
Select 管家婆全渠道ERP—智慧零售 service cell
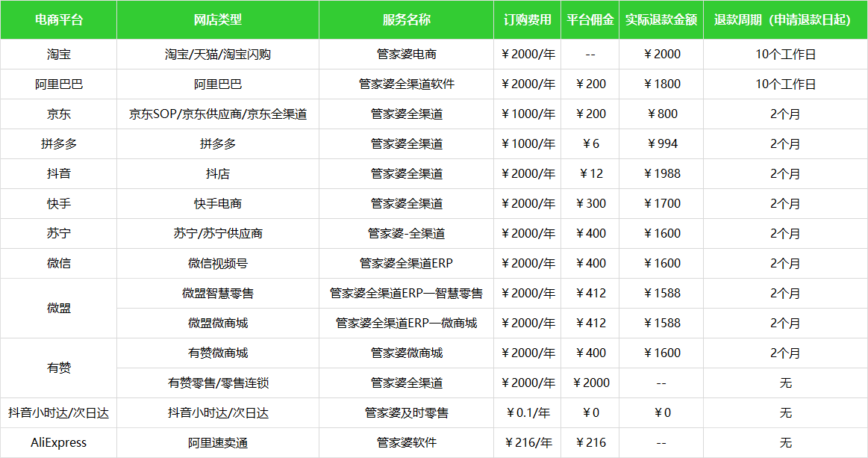(406, 294)
